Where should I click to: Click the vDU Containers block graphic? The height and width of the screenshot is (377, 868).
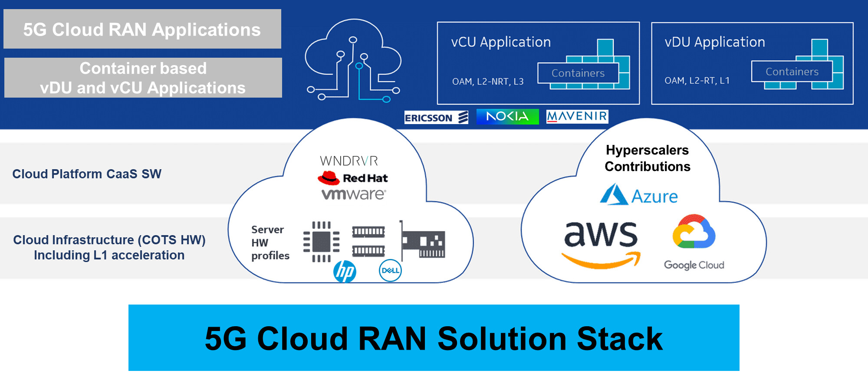[798, 64]
